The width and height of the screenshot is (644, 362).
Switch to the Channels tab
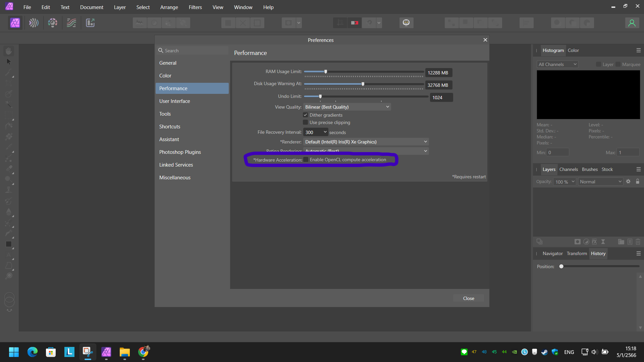pos(569,169)
